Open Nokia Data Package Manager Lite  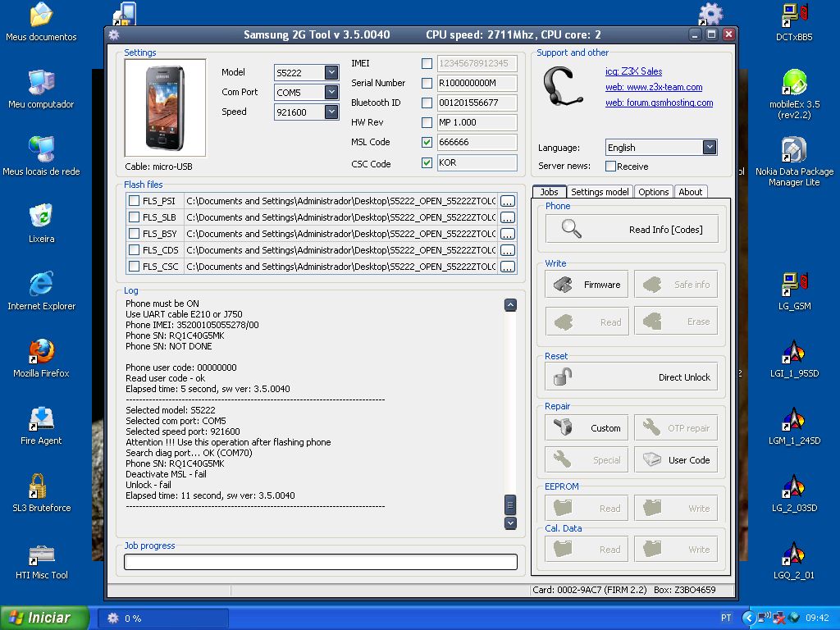[794, 162]
